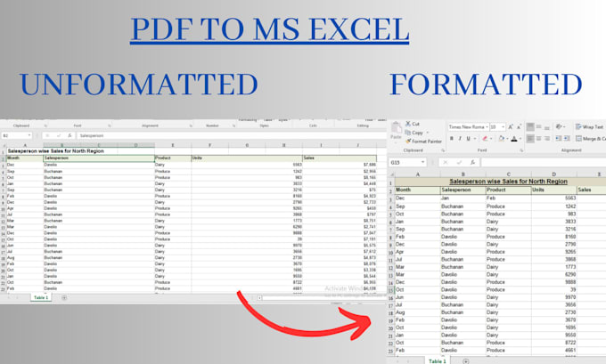Select column E header in unformatted sheet

172,145
